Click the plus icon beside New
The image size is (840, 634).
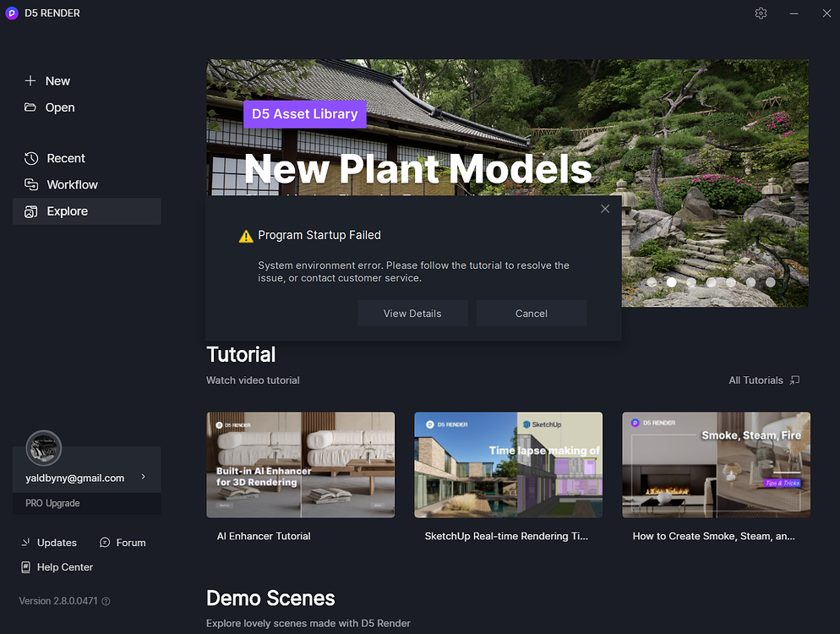pyautogui.click(x=30, y=81)
